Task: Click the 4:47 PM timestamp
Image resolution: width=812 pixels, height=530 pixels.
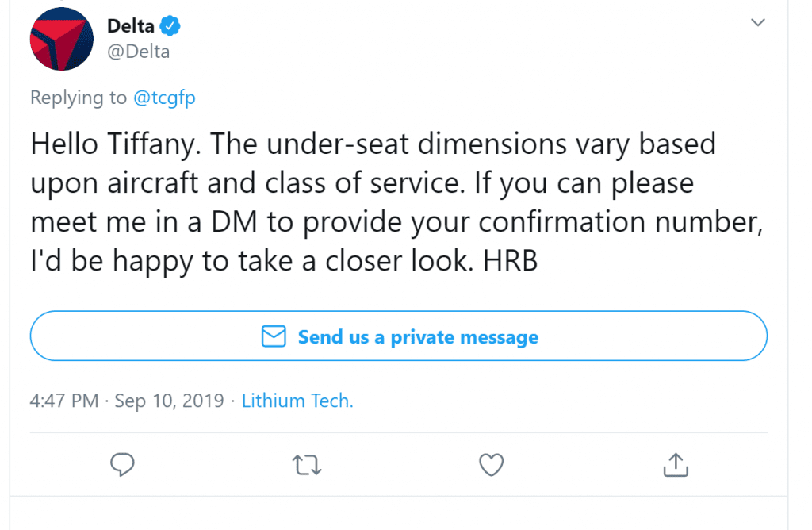Action: click(64, 401)
